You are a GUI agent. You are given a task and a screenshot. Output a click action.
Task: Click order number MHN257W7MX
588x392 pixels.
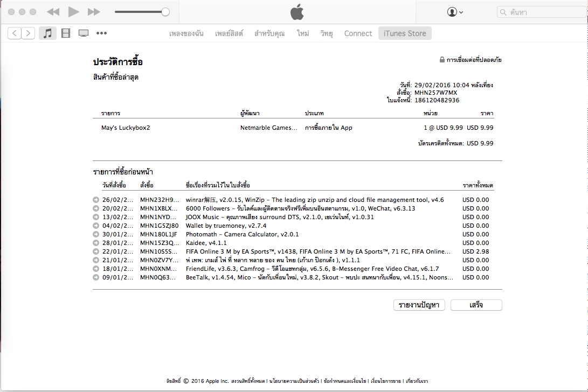[x=436, y=93]
